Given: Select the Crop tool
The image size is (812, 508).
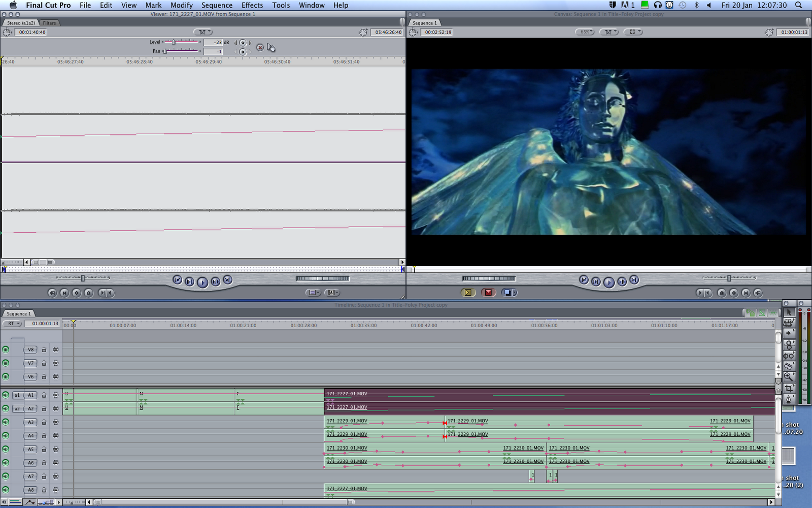Looking at the screenshot, I should point(789,388).
